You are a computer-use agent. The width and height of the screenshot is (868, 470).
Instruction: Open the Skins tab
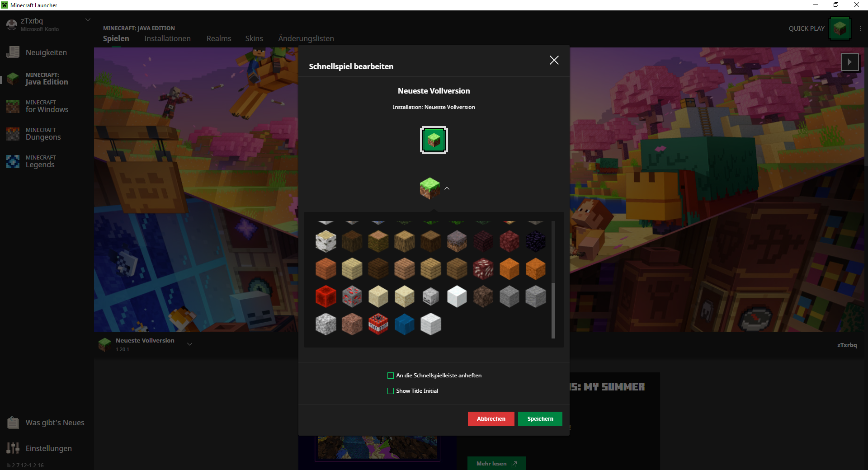(x=254, y=38)
